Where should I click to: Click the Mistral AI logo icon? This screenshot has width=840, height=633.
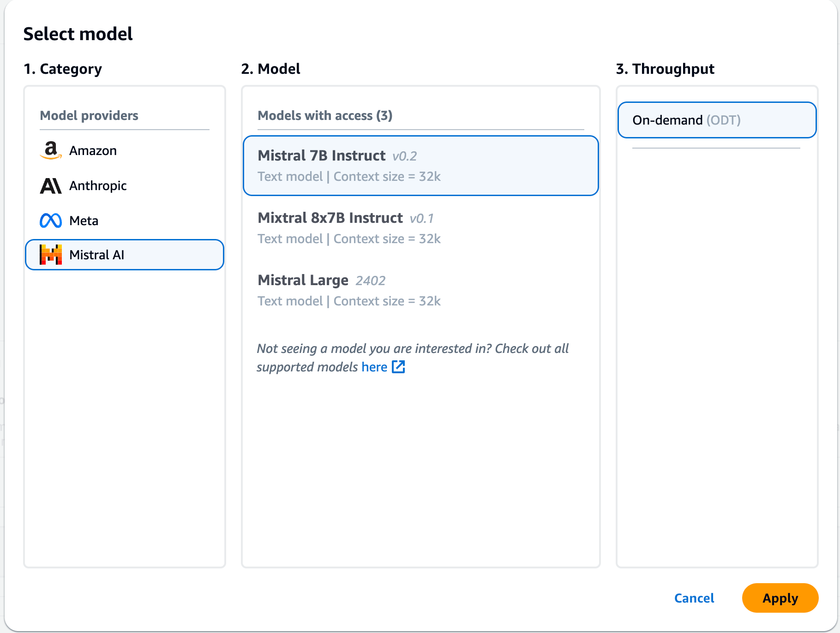[51, 255]
